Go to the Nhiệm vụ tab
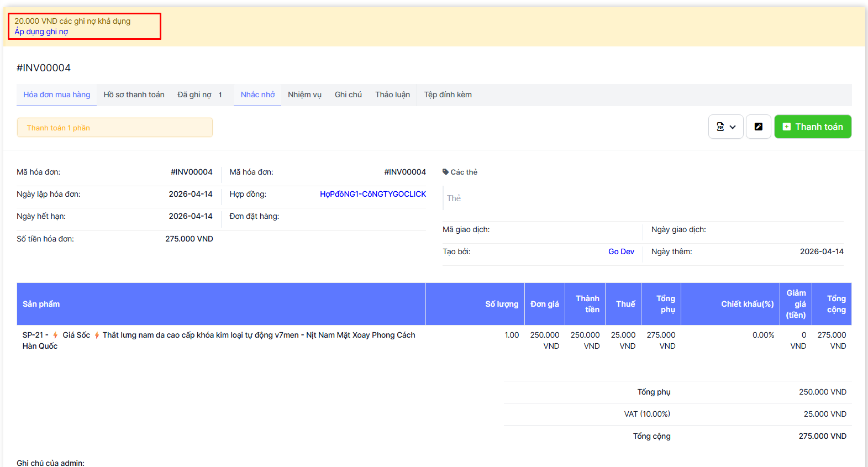 click(x=304, y=95)
